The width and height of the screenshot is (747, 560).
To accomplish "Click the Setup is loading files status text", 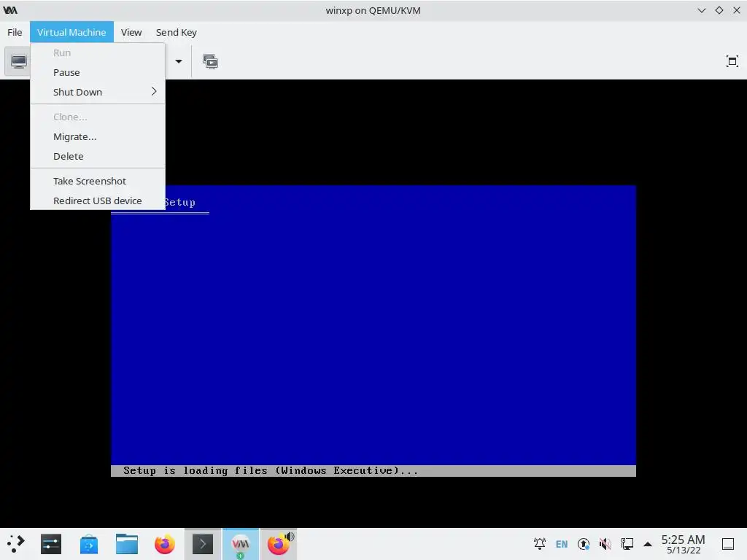I will tap(271, 471).
